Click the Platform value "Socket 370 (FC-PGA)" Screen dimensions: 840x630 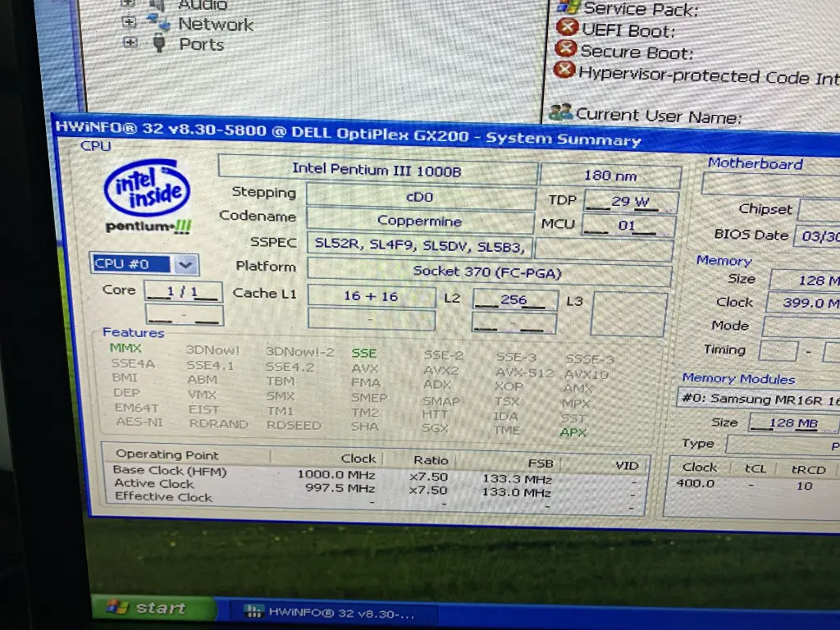(489, 272)
